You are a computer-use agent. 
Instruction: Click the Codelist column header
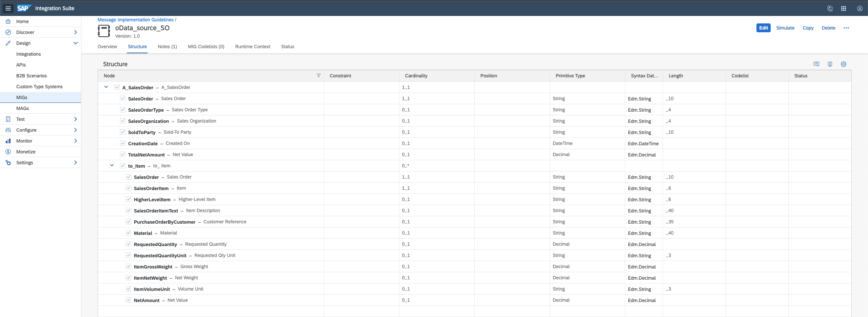(757, 76)
